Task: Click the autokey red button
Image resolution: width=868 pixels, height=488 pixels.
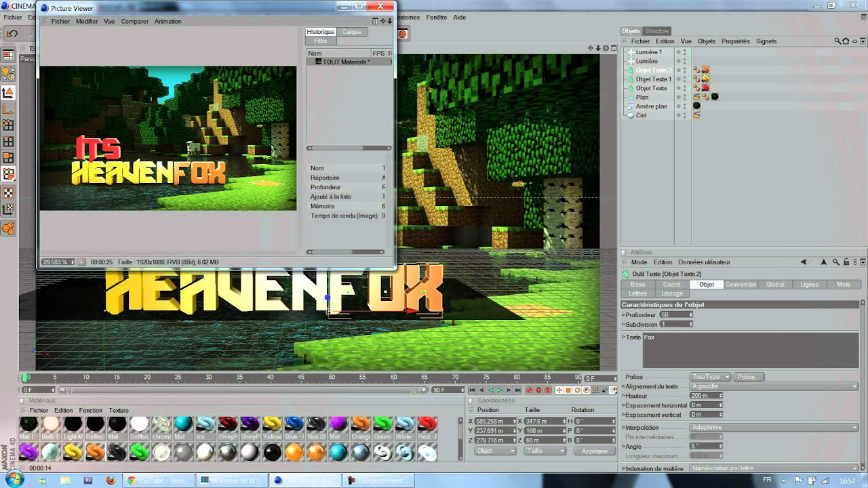Action: click(x=539, y=390)
